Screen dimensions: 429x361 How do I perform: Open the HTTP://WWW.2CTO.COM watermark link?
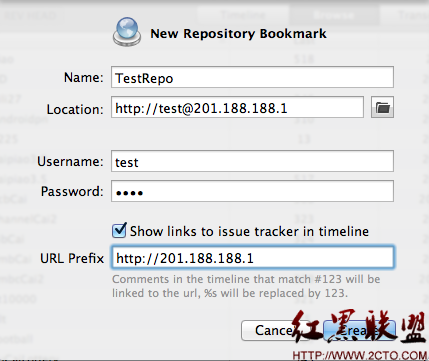(x=360, y=355)
